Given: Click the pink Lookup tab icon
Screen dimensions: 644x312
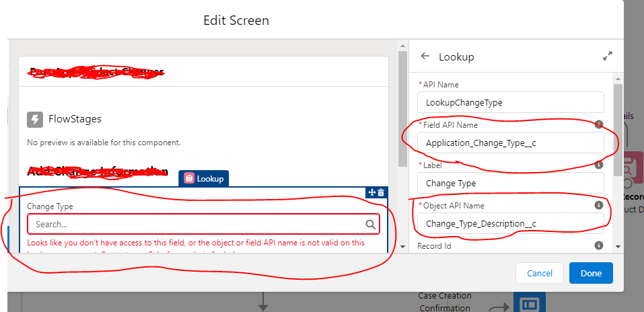Looking at the screenshot, I should 189,179.
